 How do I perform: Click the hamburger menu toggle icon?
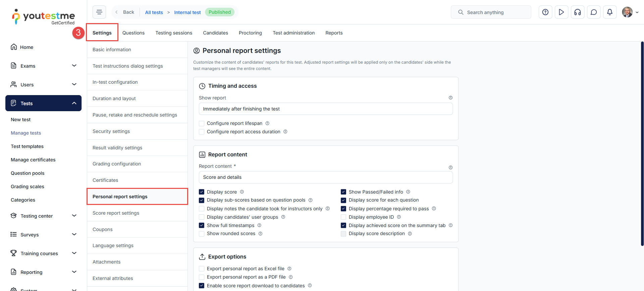[x=99, y=12]
